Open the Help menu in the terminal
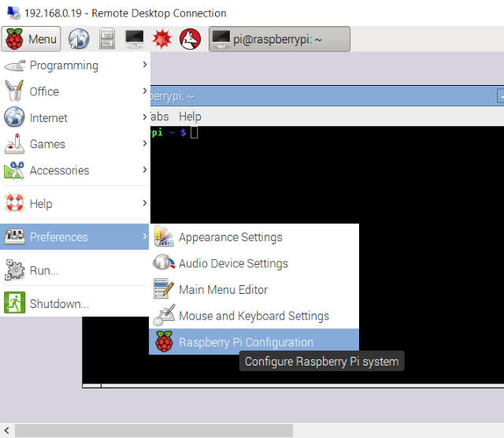Viewport: 504px width, 438px height. (190, 117)
